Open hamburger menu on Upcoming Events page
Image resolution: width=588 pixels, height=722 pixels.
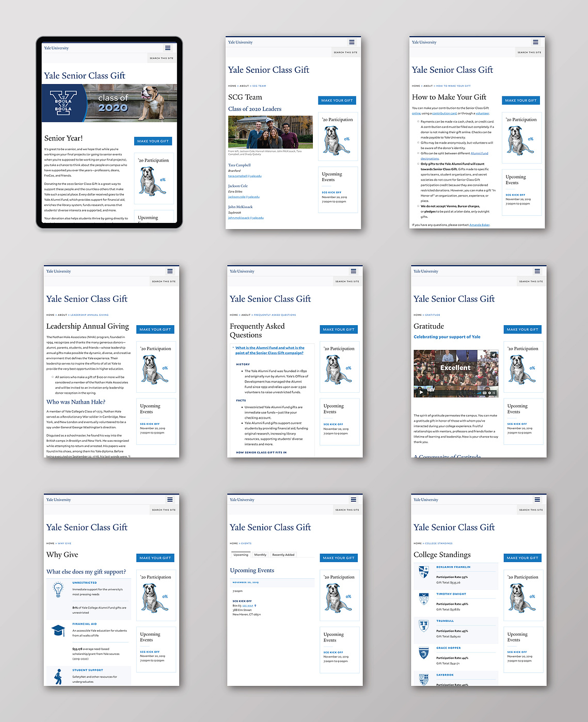tap(353, 500)
